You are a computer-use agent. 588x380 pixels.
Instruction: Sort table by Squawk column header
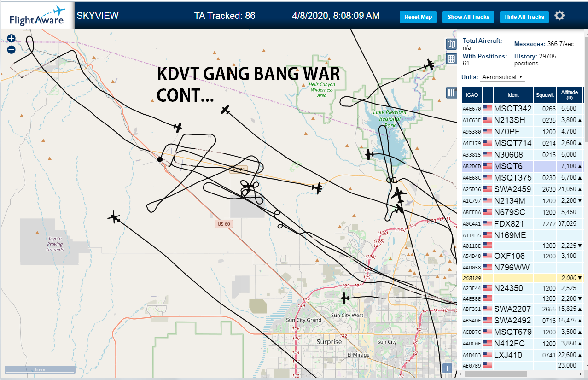tap(545, 95)
